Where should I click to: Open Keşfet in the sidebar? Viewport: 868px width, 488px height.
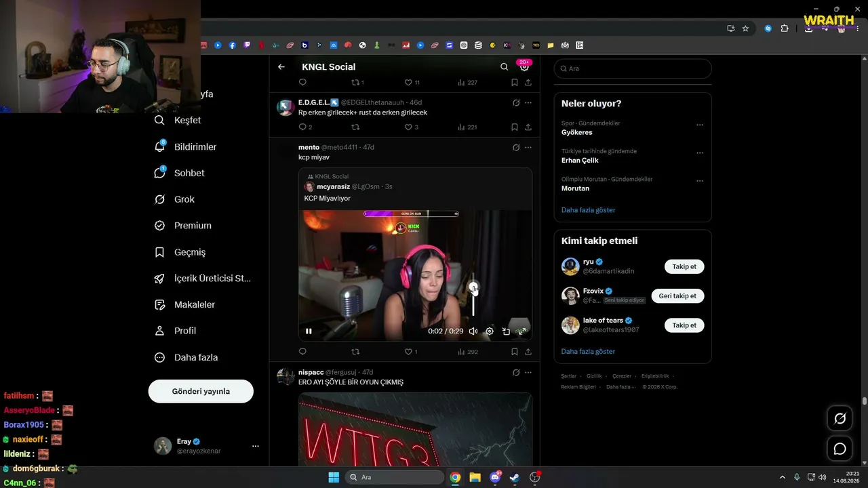point(178,121)
